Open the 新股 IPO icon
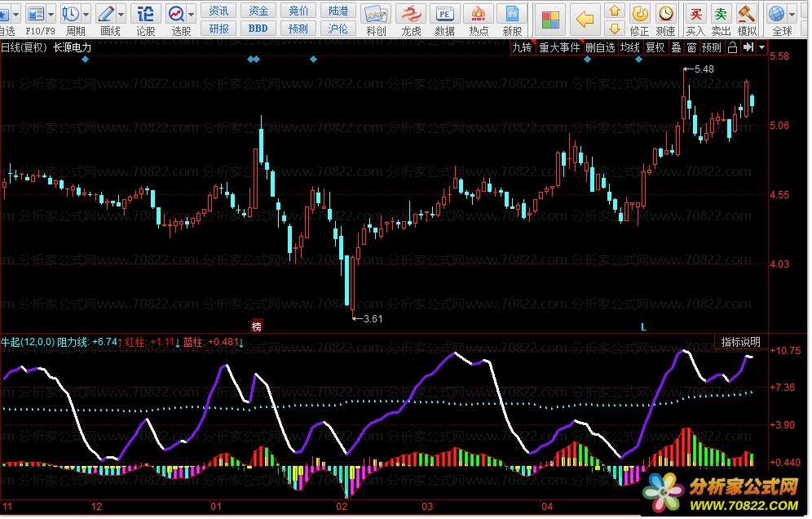This screenshot has height=519, width=812. 512,14
